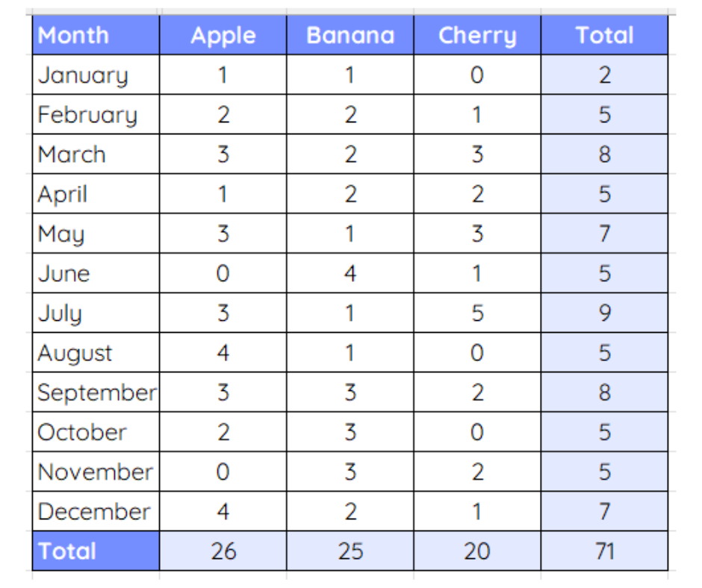
Task: Select the Total column header
Action: click(604, 35)
